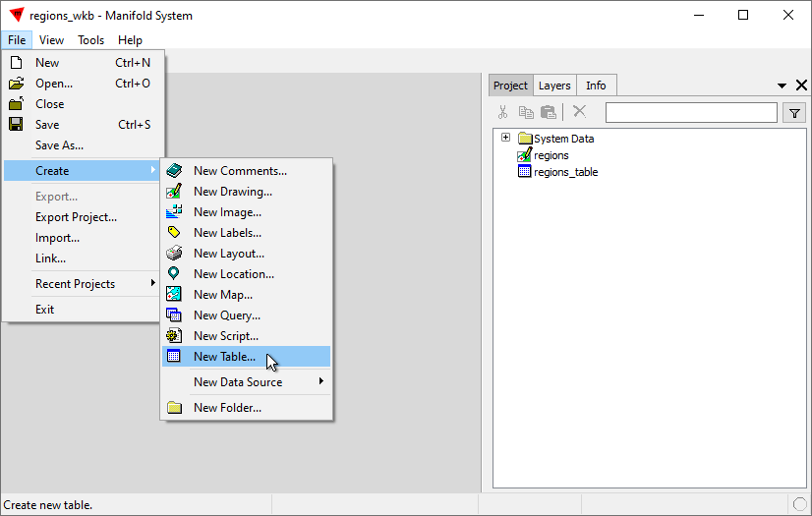
Task: Click the New Drawing icon in submenu
Action: pyautogui.click(x=174, y=191)
